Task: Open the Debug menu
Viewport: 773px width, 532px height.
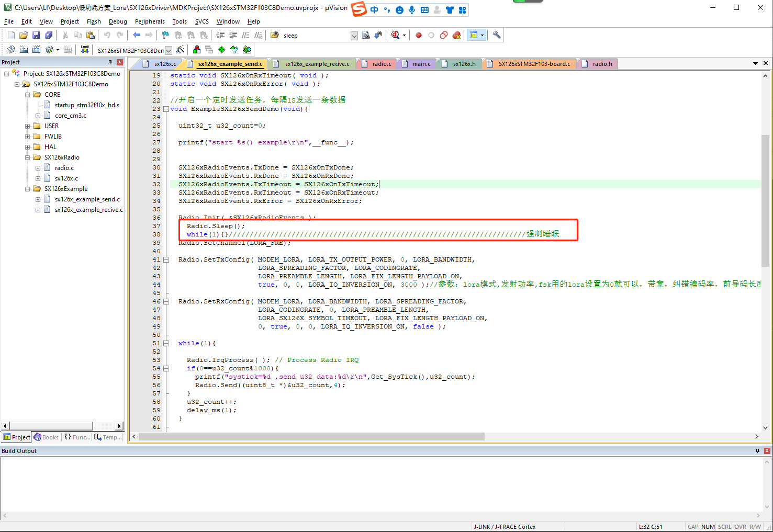Action: 118,21
